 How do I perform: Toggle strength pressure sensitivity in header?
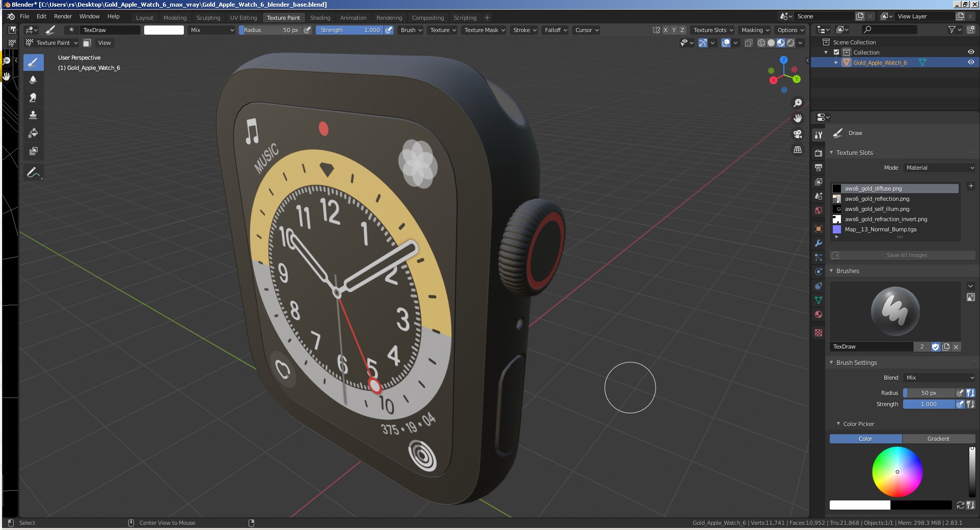coord(389,30)
